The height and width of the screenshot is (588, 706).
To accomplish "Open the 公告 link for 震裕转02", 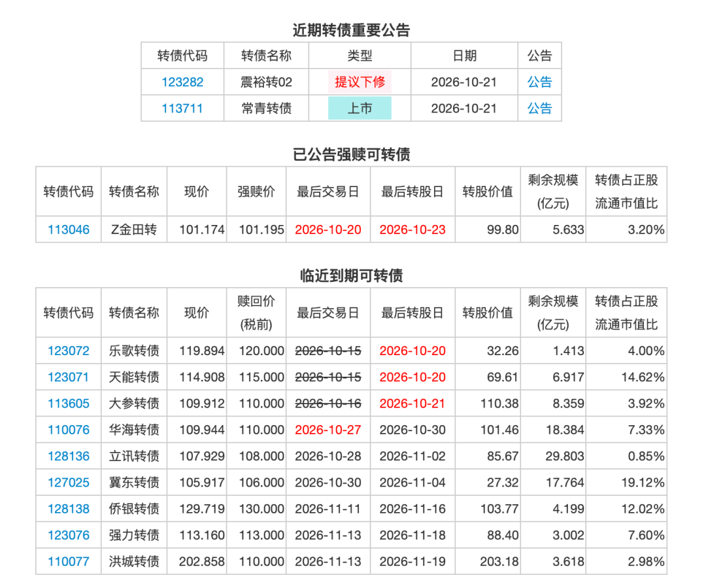I will click(539, 82).
